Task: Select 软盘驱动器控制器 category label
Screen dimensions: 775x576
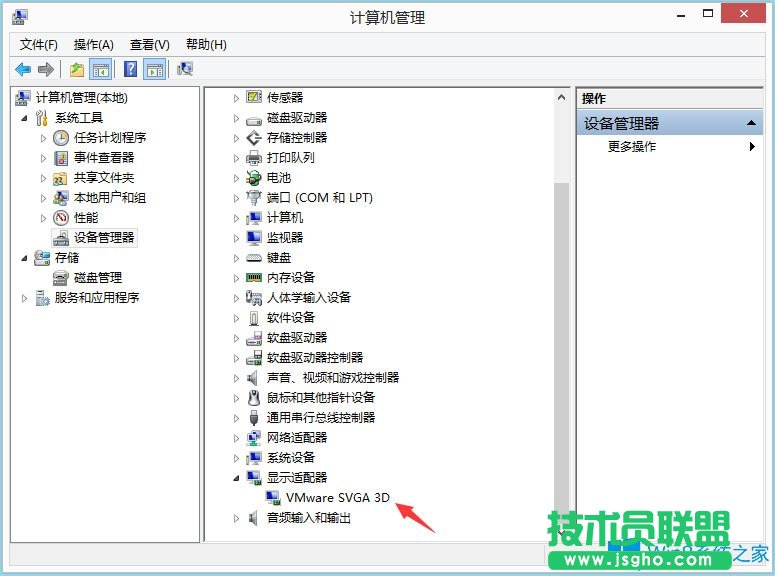Action: (315, 358)
